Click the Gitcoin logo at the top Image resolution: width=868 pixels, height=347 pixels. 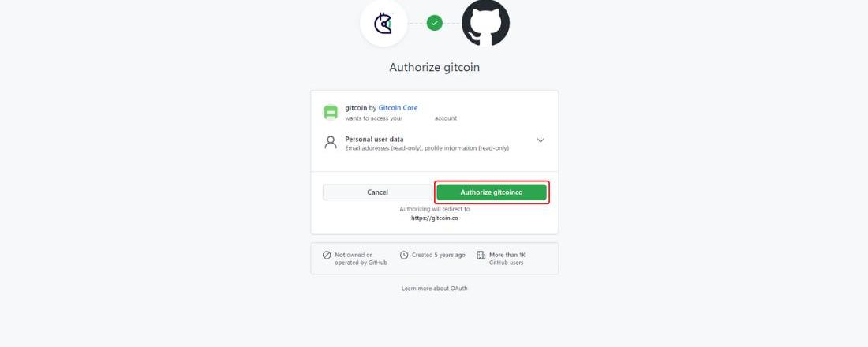click(383, 23)
